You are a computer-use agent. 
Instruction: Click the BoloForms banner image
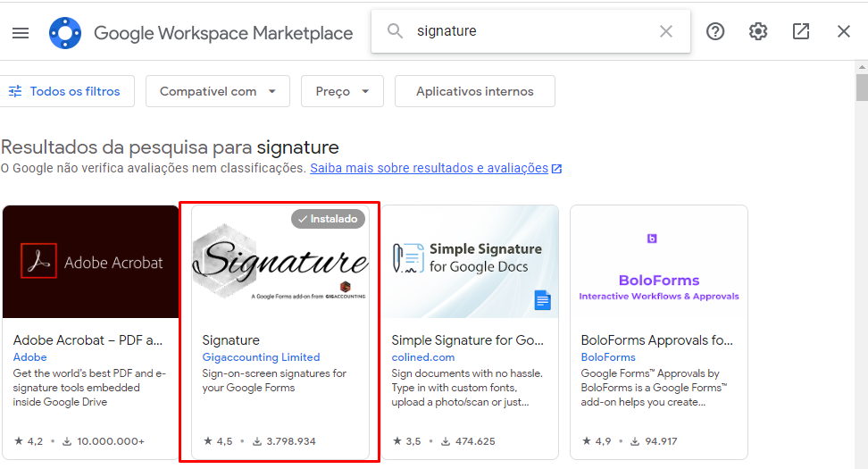click(x=659, y=262)
